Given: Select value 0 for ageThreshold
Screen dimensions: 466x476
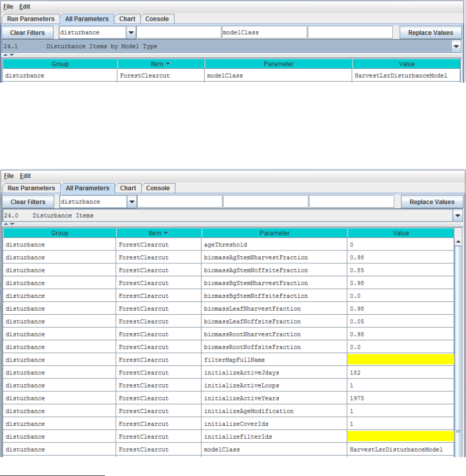Looking at the screenshot, I should tap(401, 244).
